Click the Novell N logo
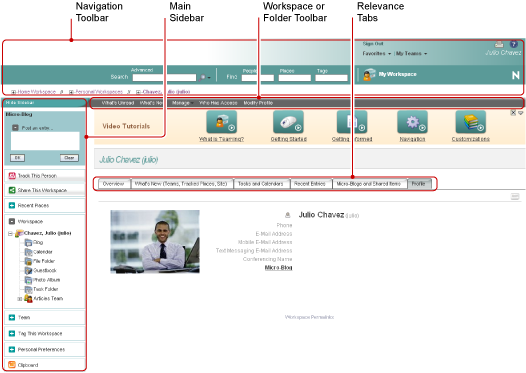 (x=516, y=75)
